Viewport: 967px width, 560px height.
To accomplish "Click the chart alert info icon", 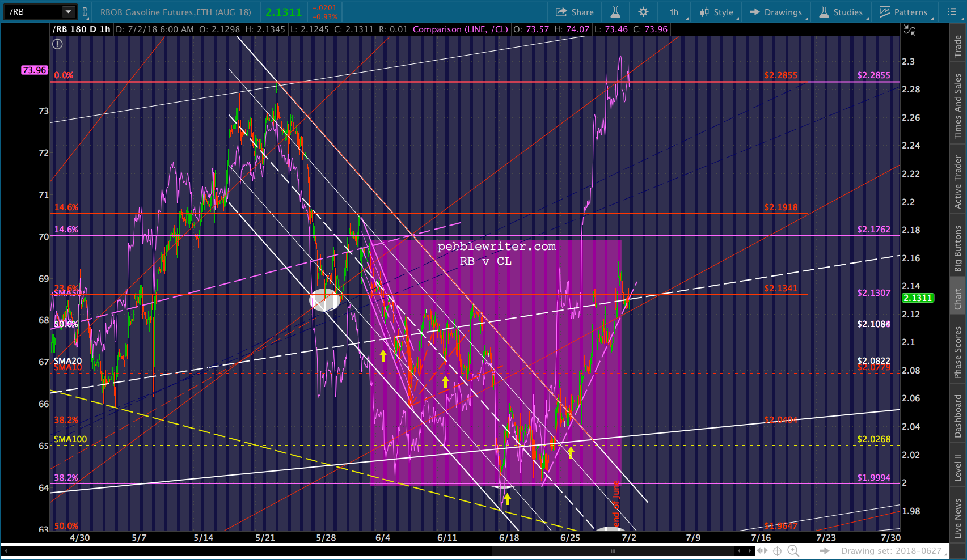I will pyautogui.click(x=57, y=44).
